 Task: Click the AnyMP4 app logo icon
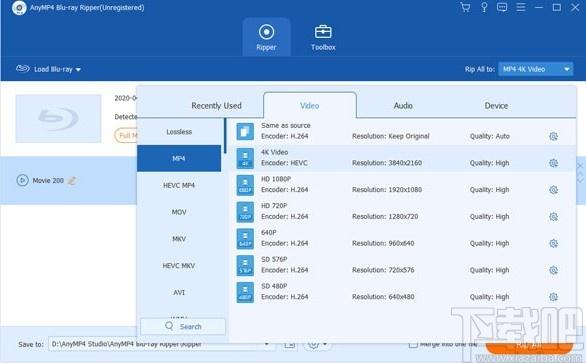pos(19,8)
